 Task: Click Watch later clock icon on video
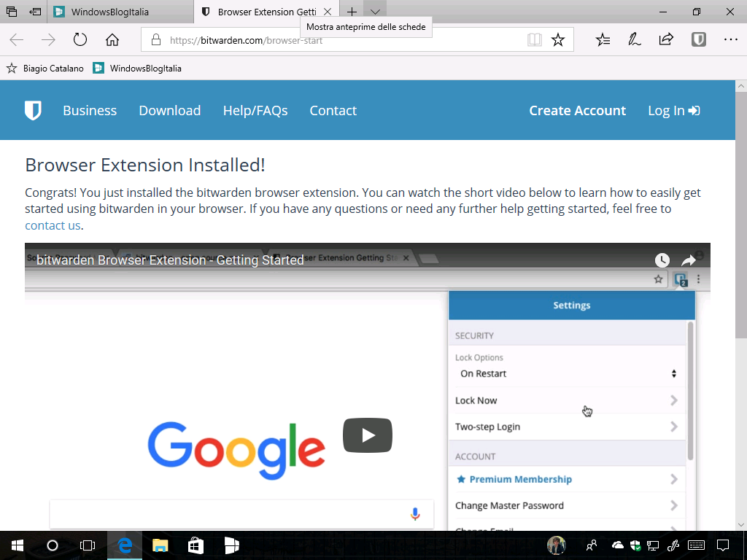coord(662,260)
